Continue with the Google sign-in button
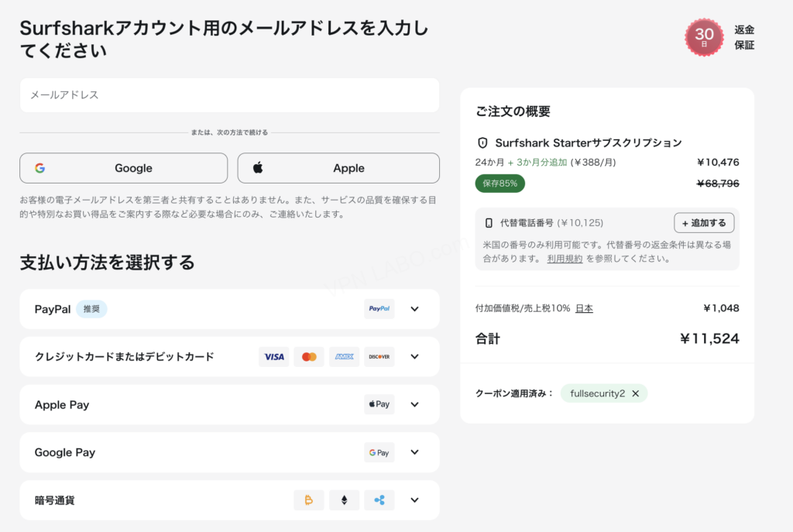793x532 pixels. [x=123, y=168]
